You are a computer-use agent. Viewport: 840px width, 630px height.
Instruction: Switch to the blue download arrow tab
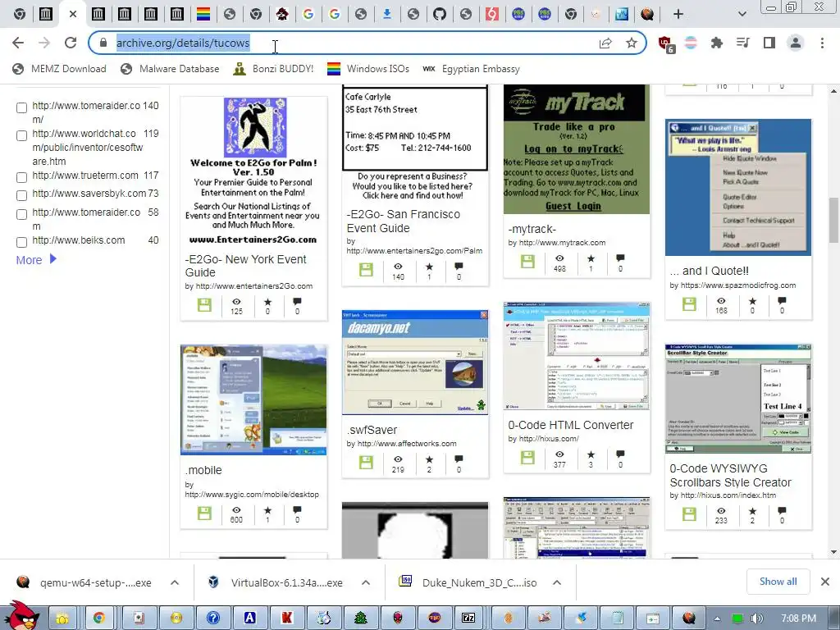387,15
